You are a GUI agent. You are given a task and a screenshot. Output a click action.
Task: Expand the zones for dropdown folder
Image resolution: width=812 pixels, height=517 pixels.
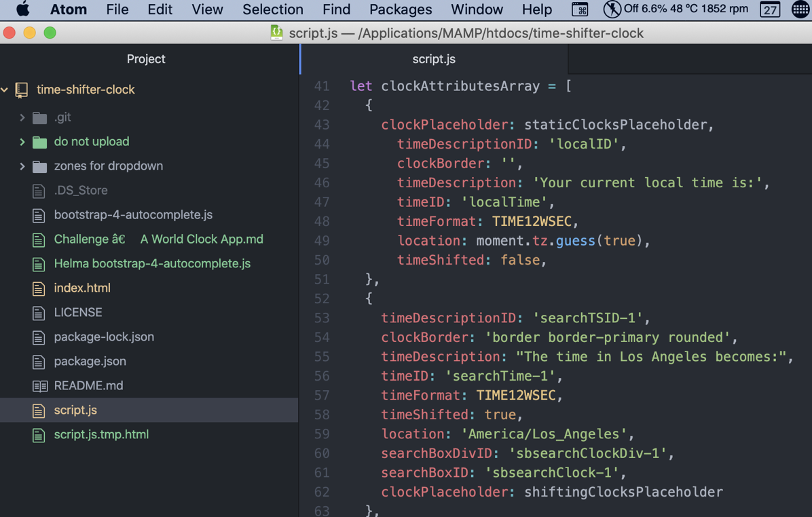22,166
